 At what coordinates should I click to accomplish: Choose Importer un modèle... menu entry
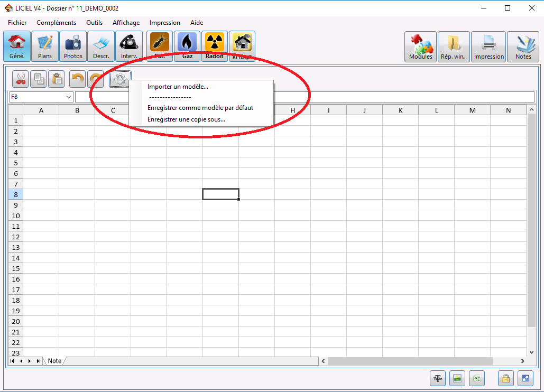click(x=178, y=87)
